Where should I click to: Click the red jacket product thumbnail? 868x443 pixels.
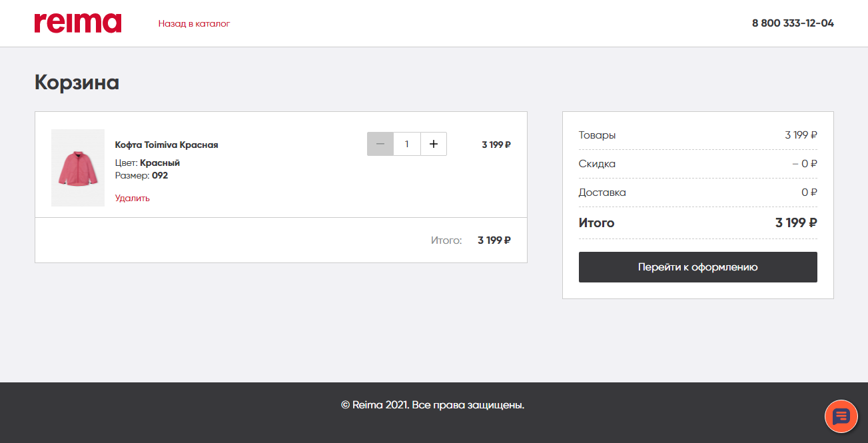(x=78, y=168)
